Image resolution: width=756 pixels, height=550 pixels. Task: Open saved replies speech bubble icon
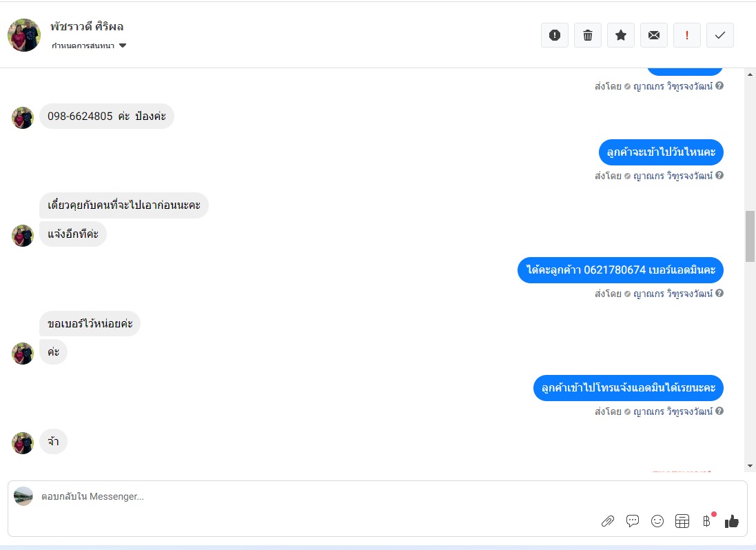pyautogui.click(x=633, y=521)
